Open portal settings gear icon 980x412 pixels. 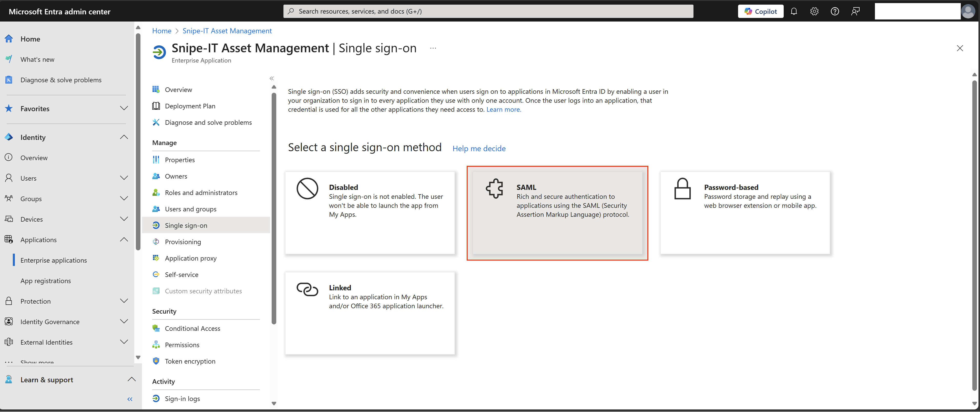(814, 12)
